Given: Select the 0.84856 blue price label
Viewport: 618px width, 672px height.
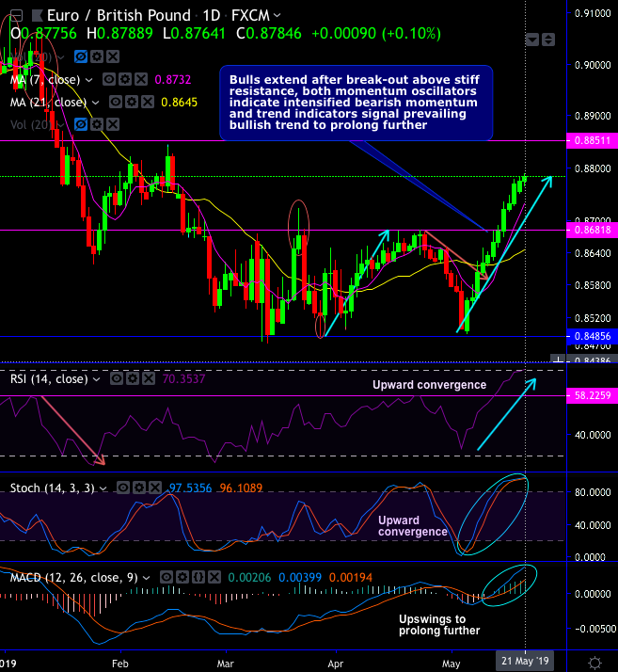Looking at the screenshot, I should pyautogui.click(x=592, y=336).
